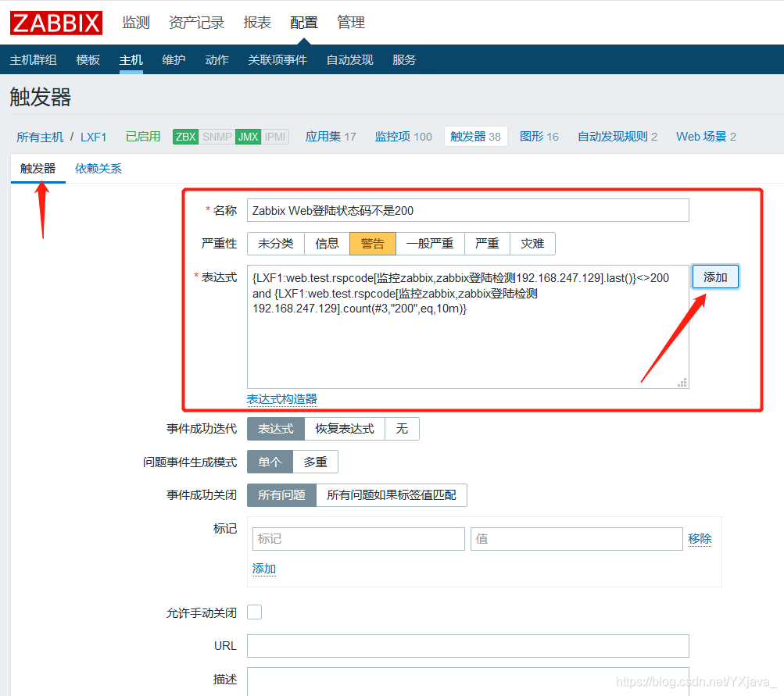Image resolution: width=784 pixels, height=696 pixels.
Task: Click the 值 tag value field
Action: [577, 539]
